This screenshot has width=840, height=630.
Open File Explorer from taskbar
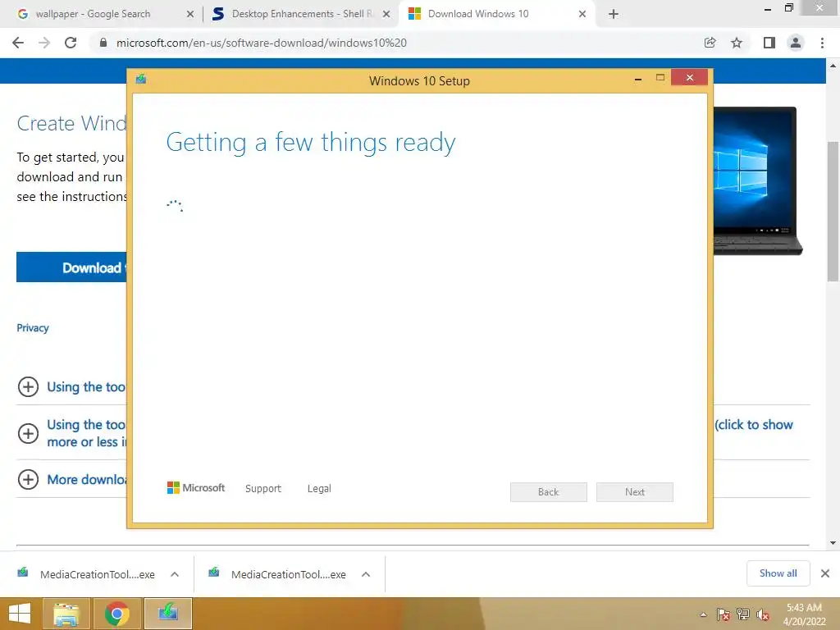pos(66,614)
